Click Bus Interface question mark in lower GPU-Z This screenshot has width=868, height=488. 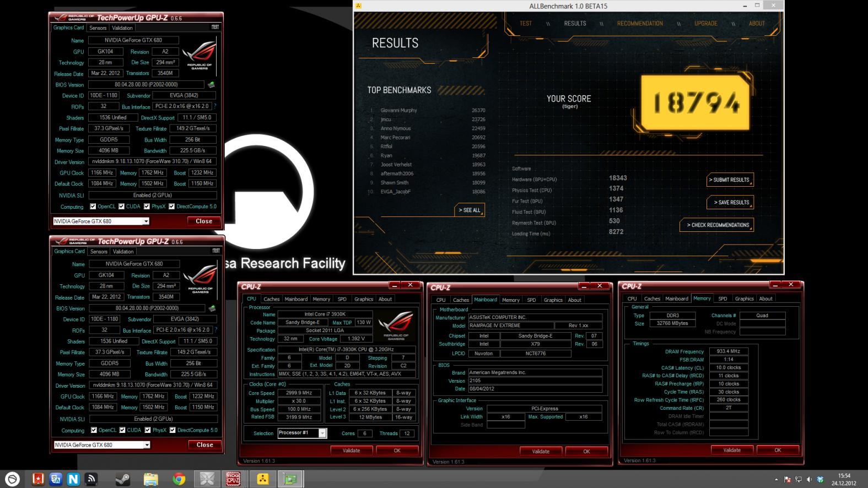(216, 330)
